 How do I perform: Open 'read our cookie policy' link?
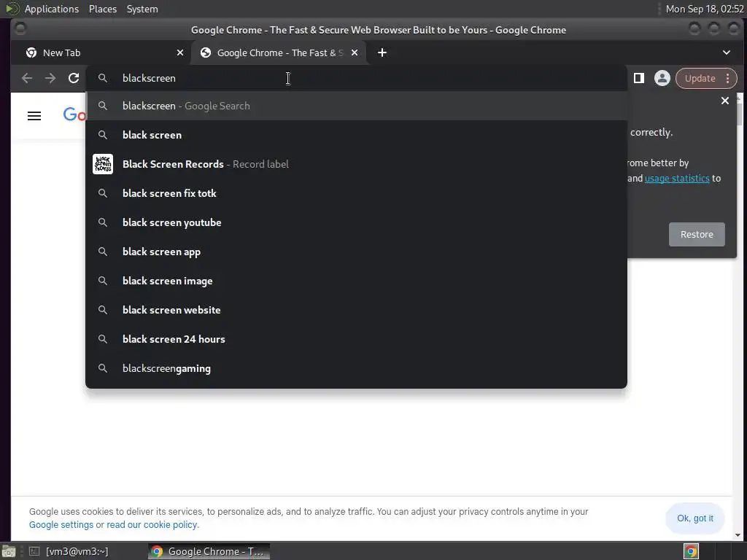coord(152,525)
